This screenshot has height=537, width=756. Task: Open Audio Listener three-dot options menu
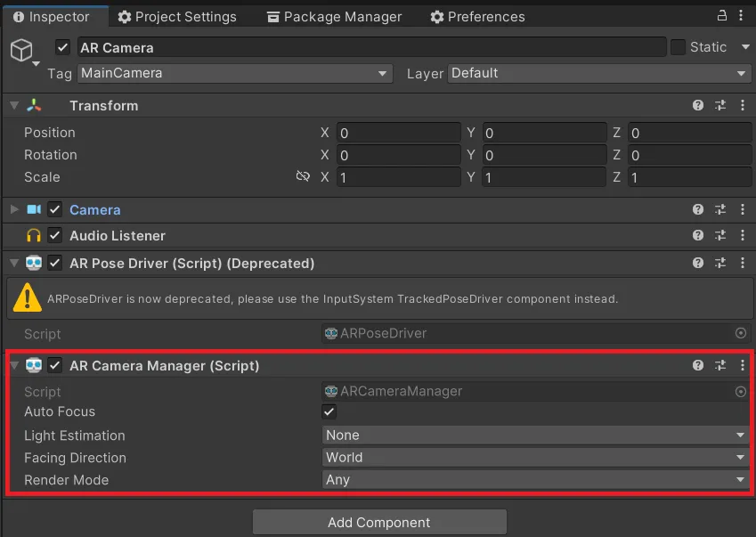point(743,236)
